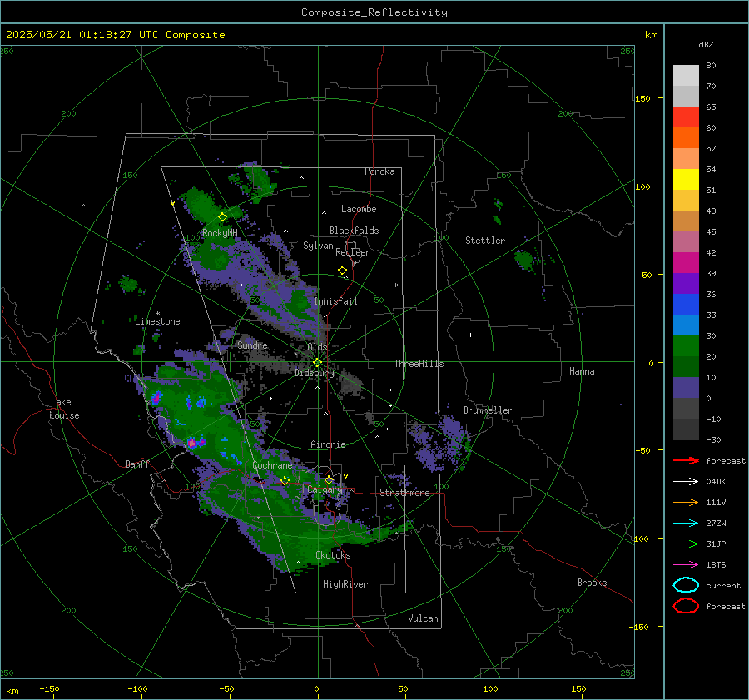Viewport: 749px width, 700px height.
Task: Click the red 65-60 dBZ color swatch
Action: tap(686, 117)
